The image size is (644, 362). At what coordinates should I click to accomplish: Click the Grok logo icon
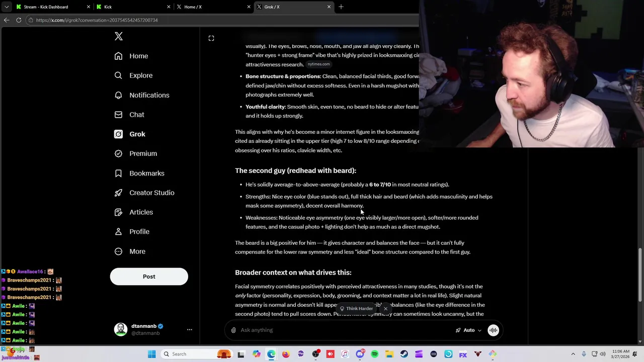point(118,134)
